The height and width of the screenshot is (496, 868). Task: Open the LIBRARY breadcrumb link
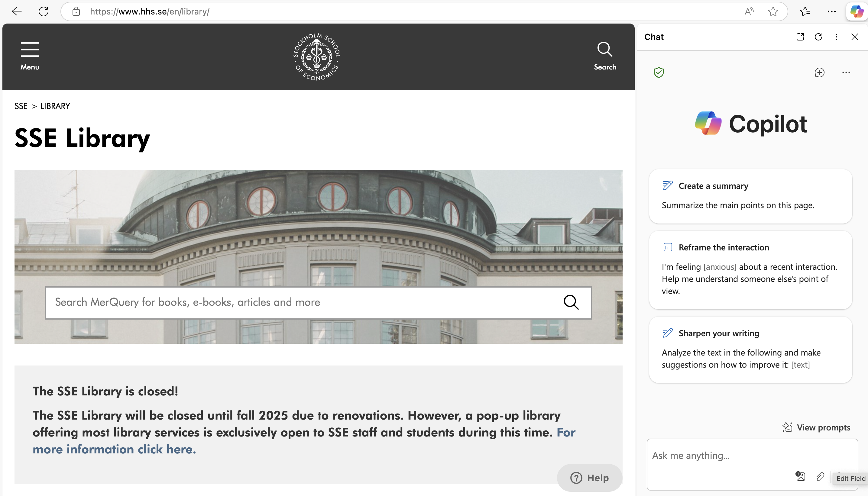point(55,106)
